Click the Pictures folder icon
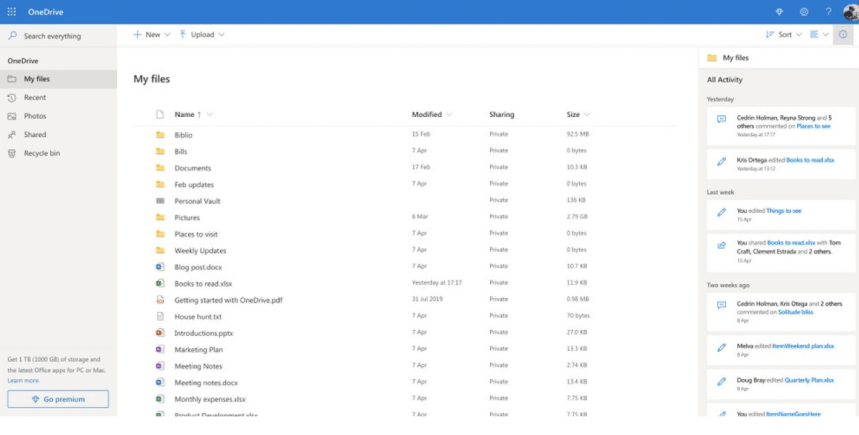859x435 pixels. click(160, 217)
